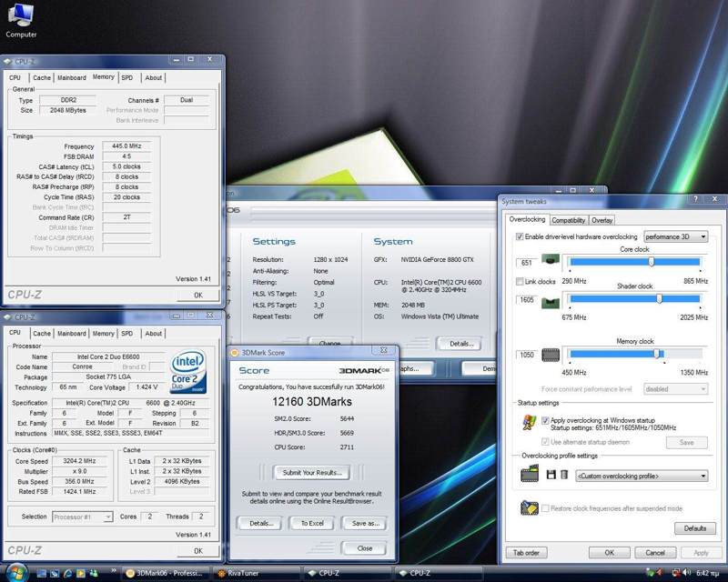728x582 pixels.
Task: Toggle Use alternate startup daemon checkbox
Action: (x=545, y=442)
